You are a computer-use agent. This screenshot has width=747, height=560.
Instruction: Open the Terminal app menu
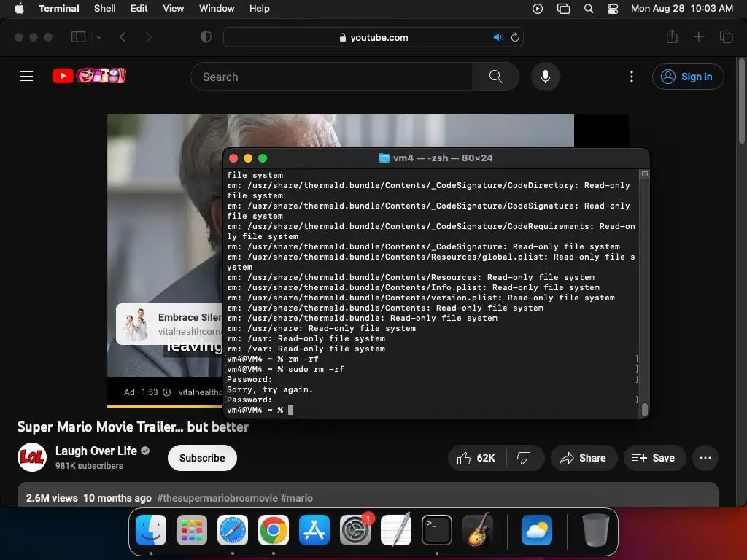pos(58,8)
